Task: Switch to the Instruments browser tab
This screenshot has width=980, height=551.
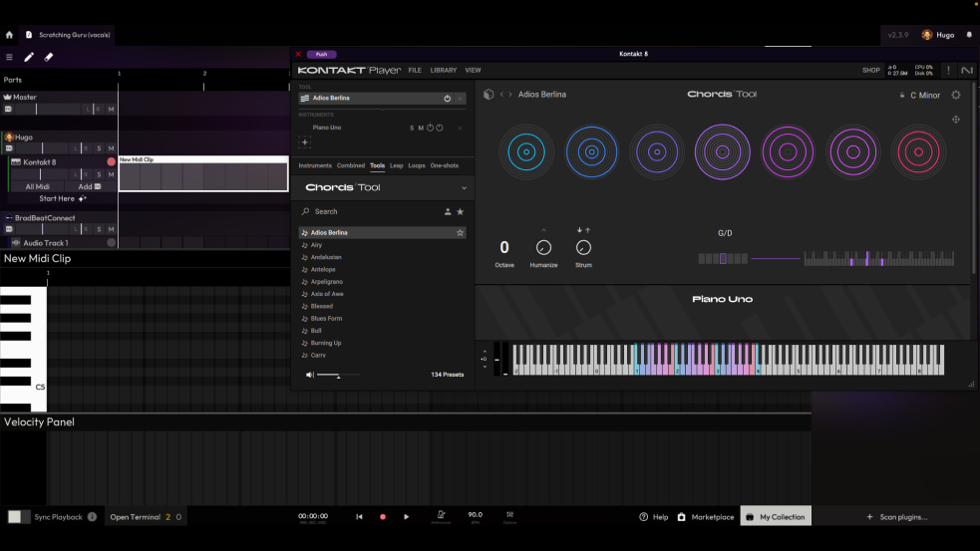Action: [315, 165]
